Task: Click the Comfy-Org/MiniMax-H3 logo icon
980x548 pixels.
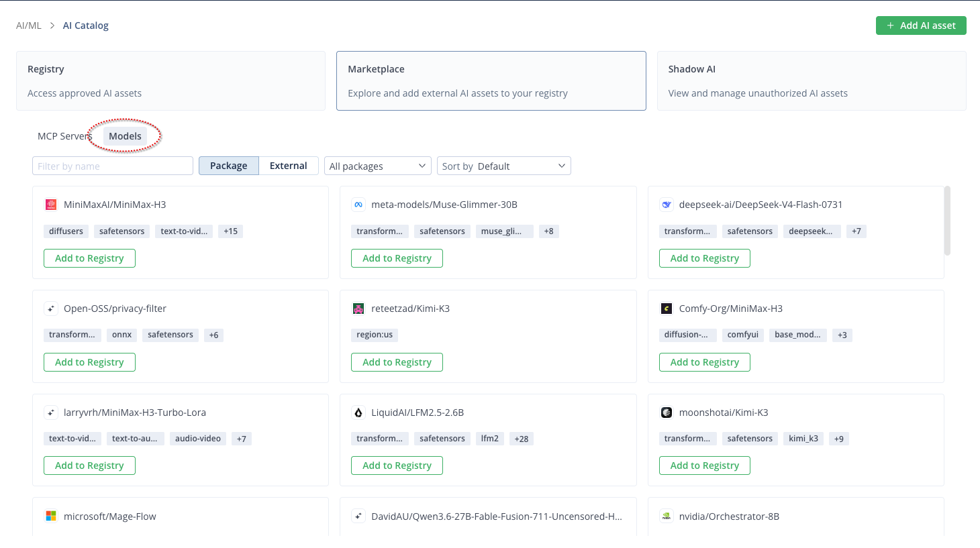Action: (x=667, y=309)
